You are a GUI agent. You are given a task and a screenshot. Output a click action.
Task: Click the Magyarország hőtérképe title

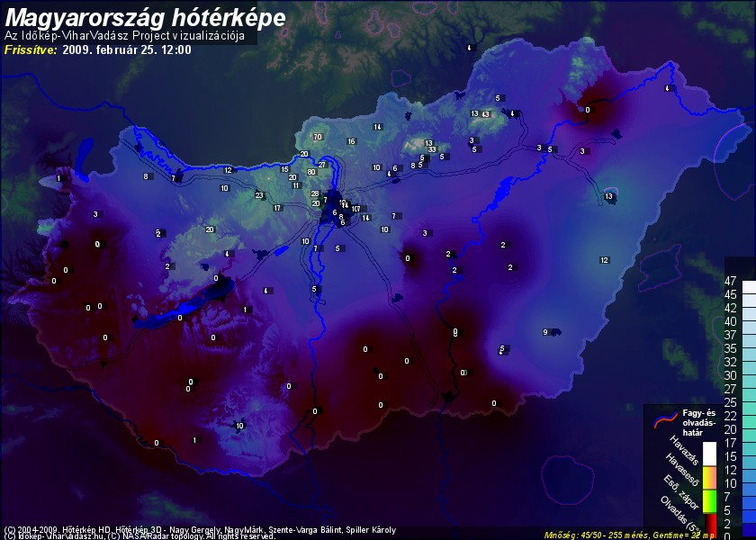146,17
